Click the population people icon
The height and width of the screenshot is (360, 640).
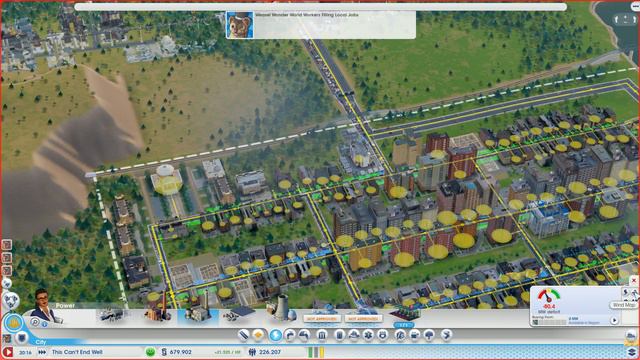click(x=252, y=352)
